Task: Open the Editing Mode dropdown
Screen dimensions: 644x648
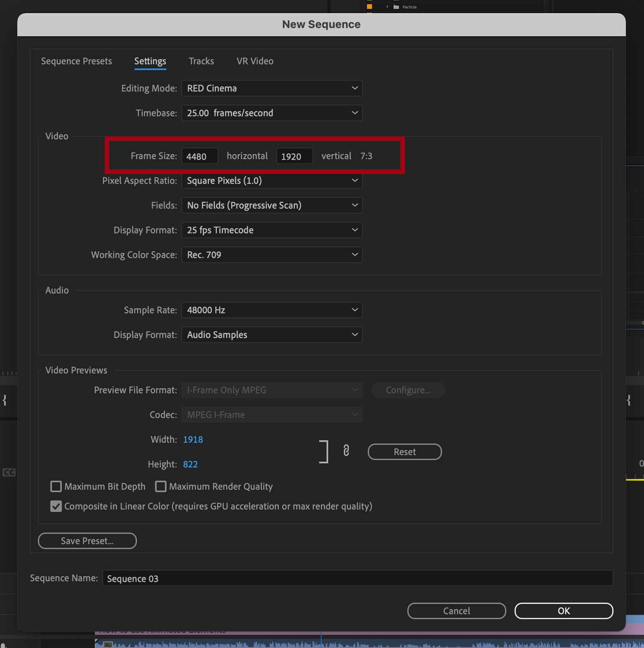Action: click(272, 88)
